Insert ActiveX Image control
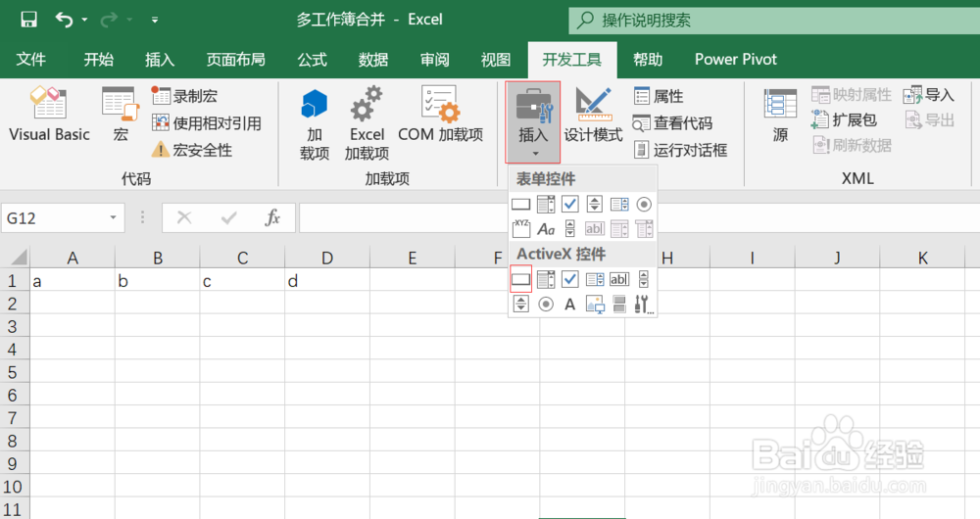This screenshot has height=519, width=980. pyautogui.click(x=595, y=305)
